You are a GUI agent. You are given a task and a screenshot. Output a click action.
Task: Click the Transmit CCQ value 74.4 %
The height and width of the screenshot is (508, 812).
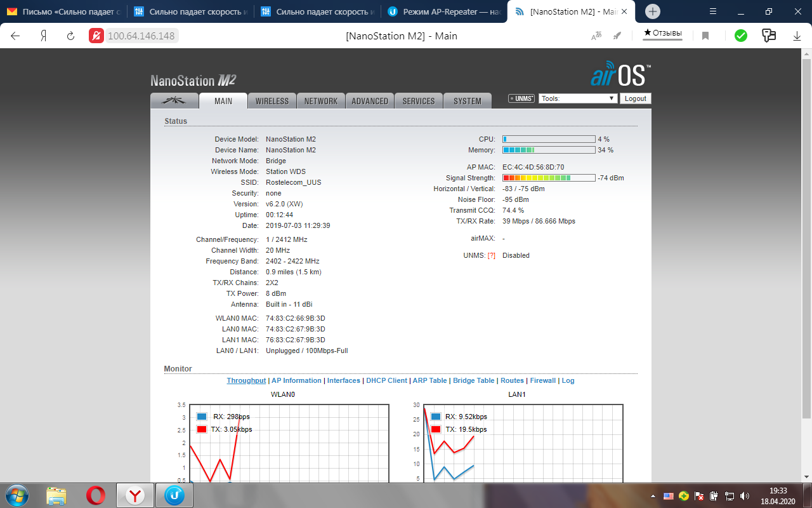(x=513, y=210)
